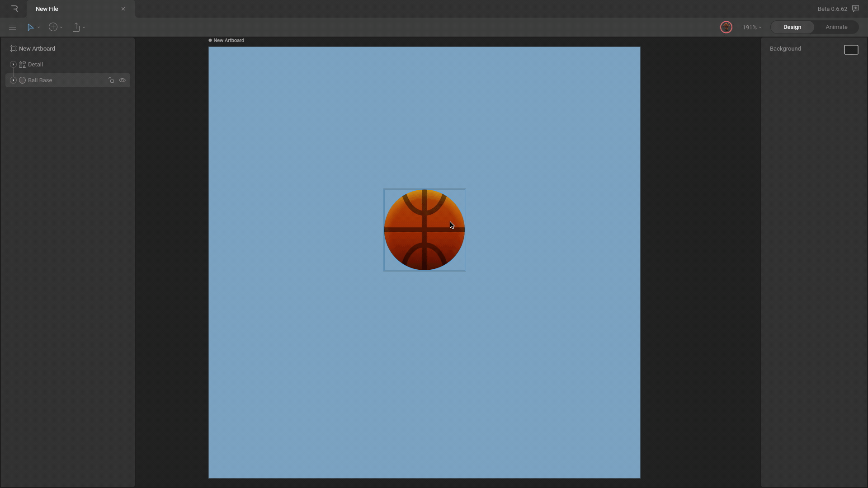
Task: Click the New Artboard canvas label
Action: pyautogui.click(x=229, y=40)
